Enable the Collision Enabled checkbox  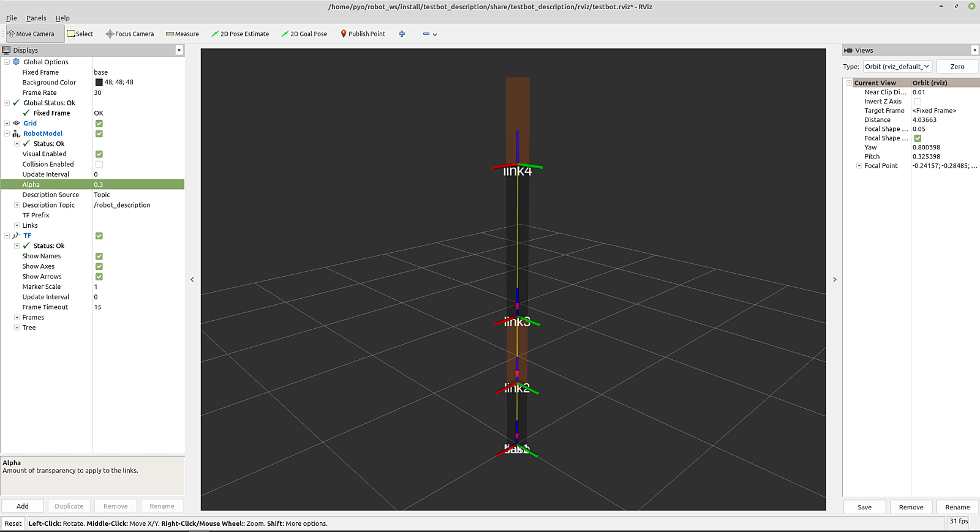(99, 165)
